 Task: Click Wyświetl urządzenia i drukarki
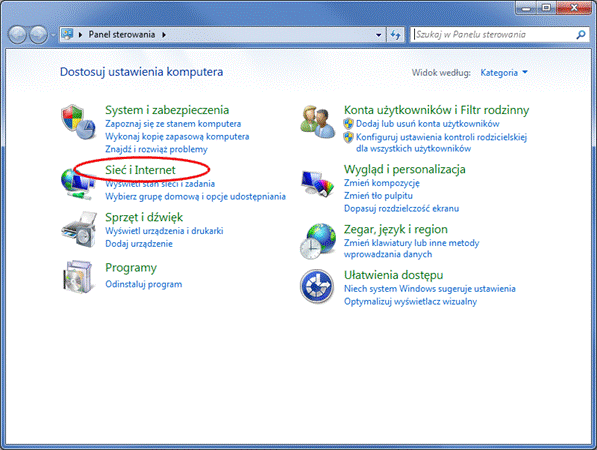164,231
